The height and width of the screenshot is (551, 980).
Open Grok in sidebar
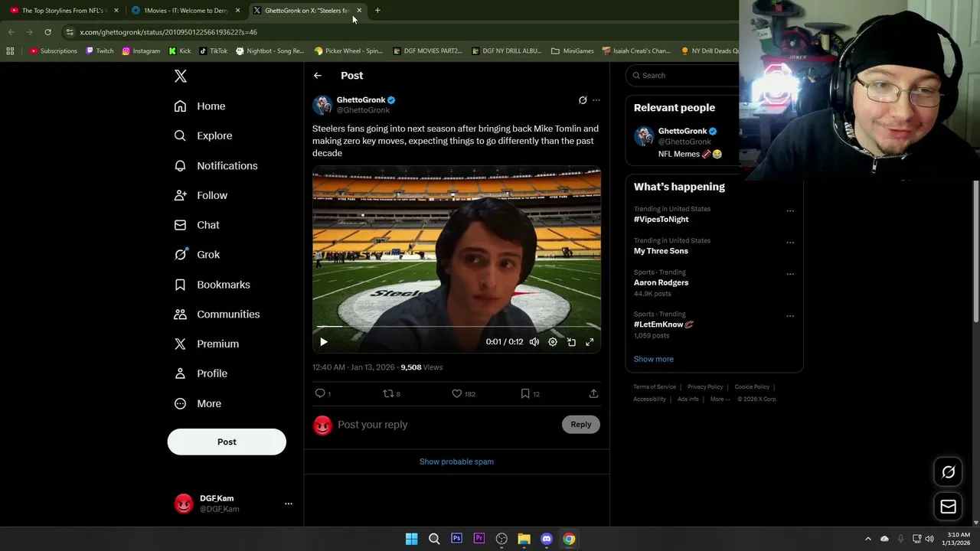197,255
